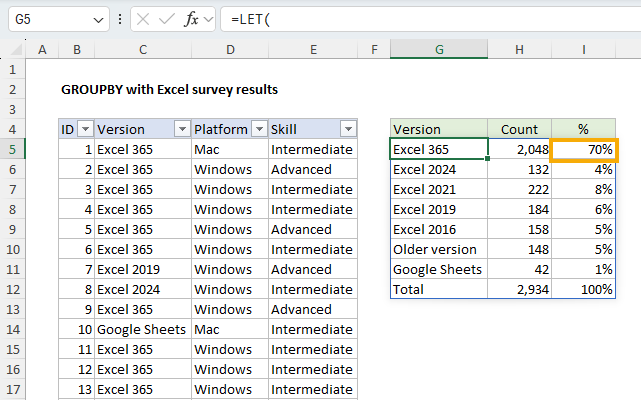Select column H header
This screenshot has width=641, height=400.
pyautogui.click(x=519, y=50)
